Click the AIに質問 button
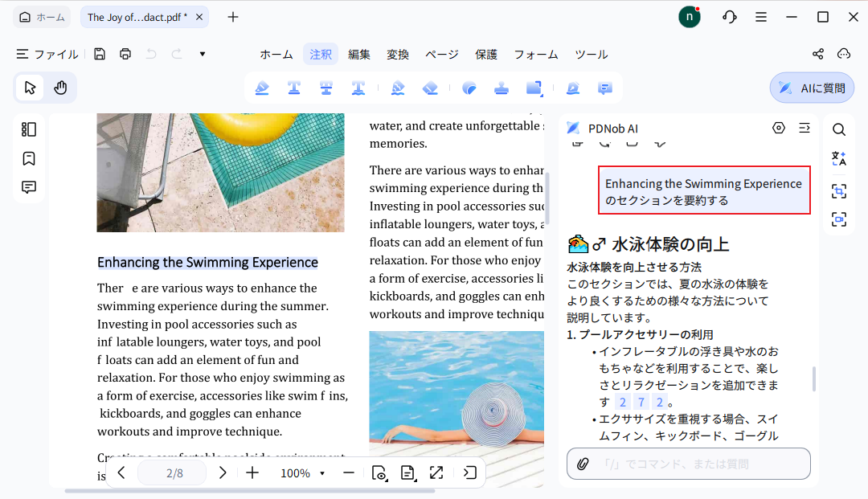This screenshot has height=499, width=868. pos(812,88)
